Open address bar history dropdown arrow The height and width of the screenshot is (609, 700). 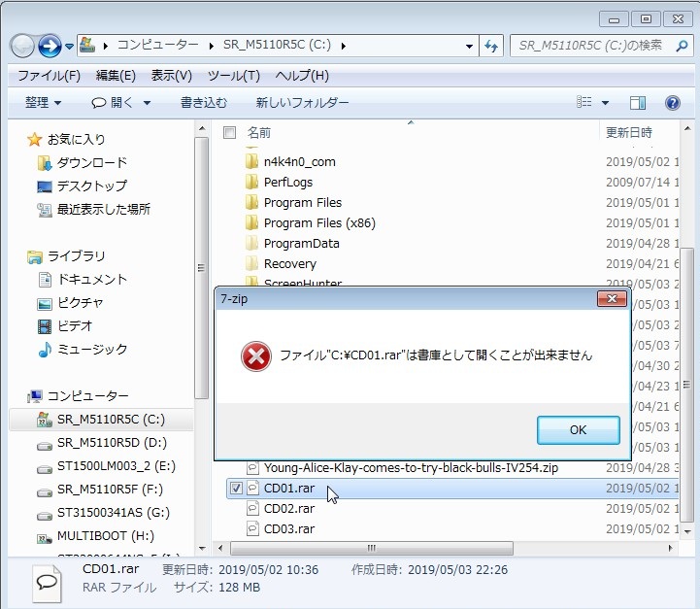(469, 46)
